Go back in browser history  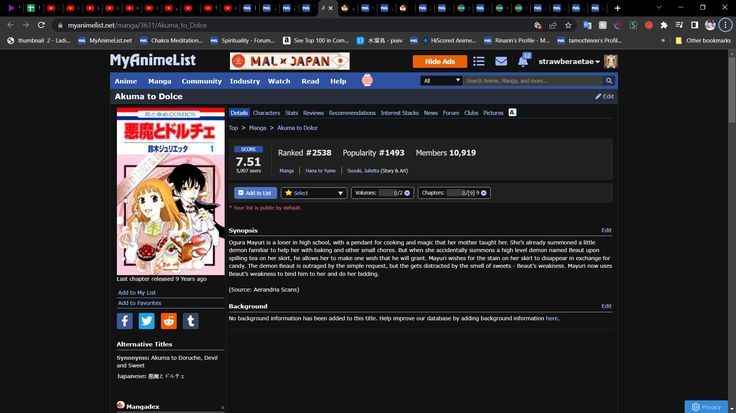pos(10,25)
